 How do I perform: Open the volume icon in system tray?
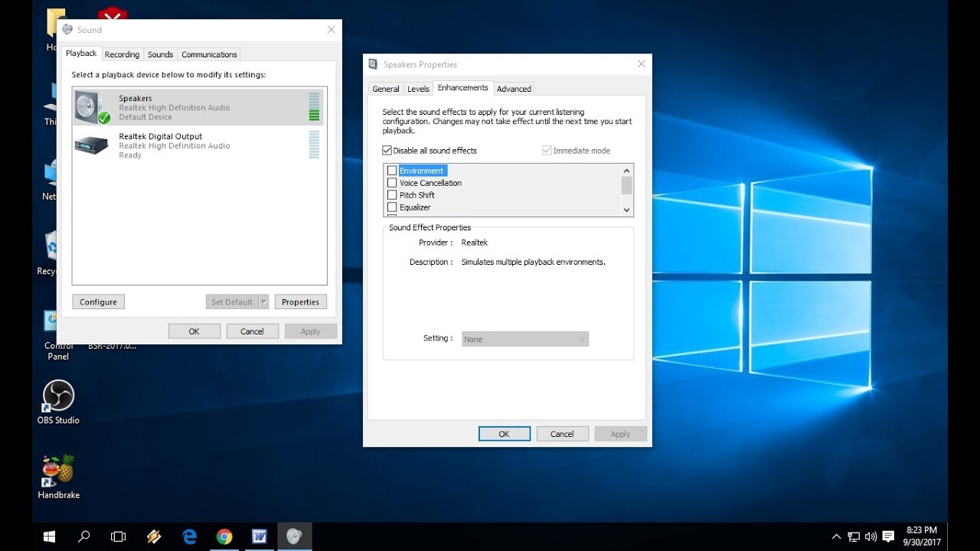871,536
